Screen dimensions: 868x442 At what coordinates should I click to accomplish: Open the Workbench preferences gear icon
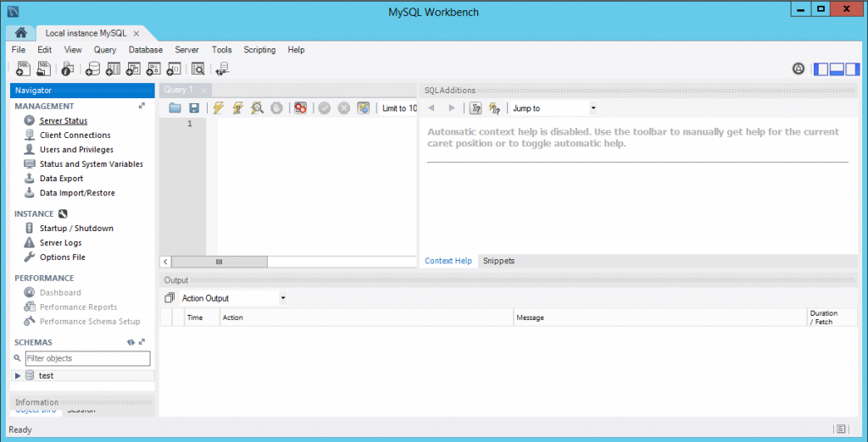pos(798,69)
